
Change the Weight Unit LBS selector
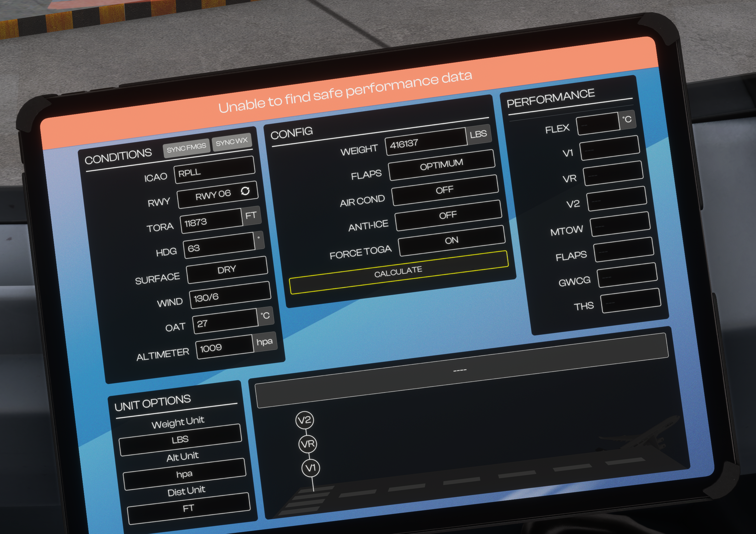pyautogui.click(x=180, y=440)
